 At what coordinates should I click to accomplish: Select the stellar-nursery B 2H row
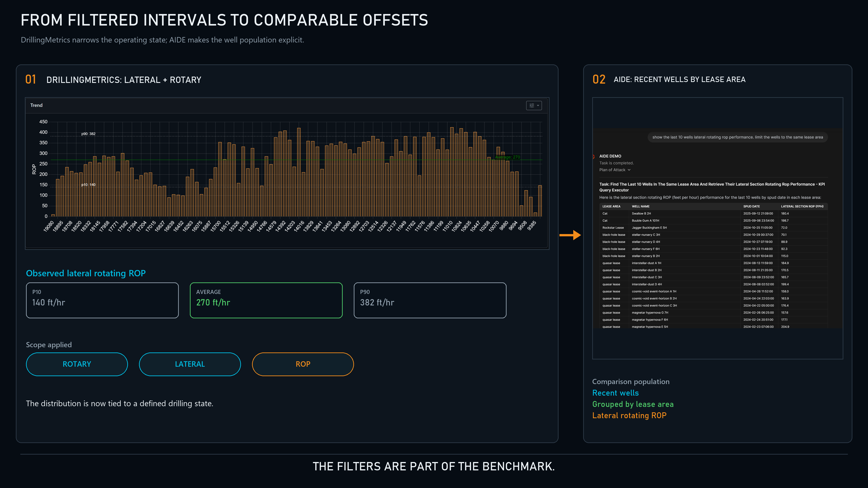pos(713,256)
